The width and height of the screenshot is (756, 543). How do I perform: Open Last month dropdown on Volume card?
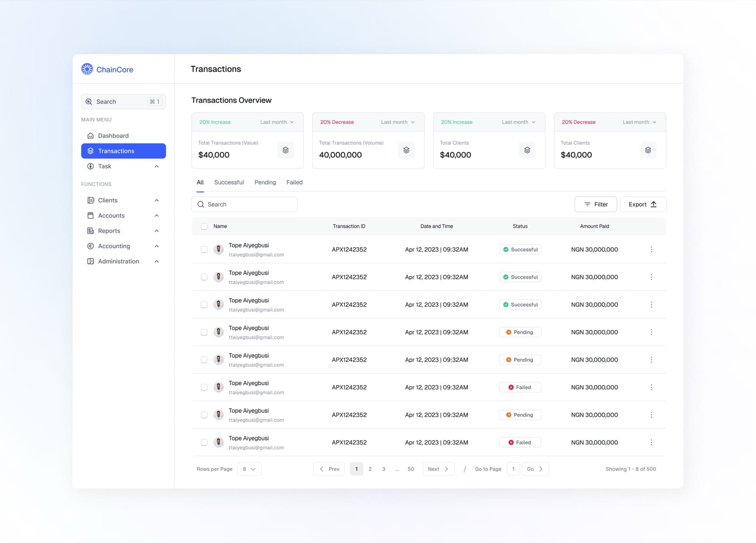click(x=398, y=122)
